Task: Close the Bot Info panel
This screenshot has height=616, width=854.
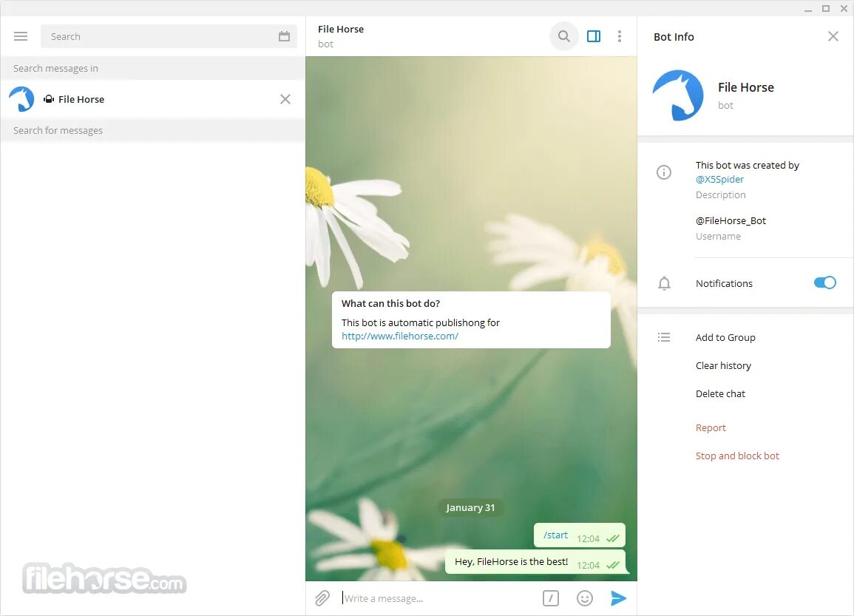Action: coord(833,36)
